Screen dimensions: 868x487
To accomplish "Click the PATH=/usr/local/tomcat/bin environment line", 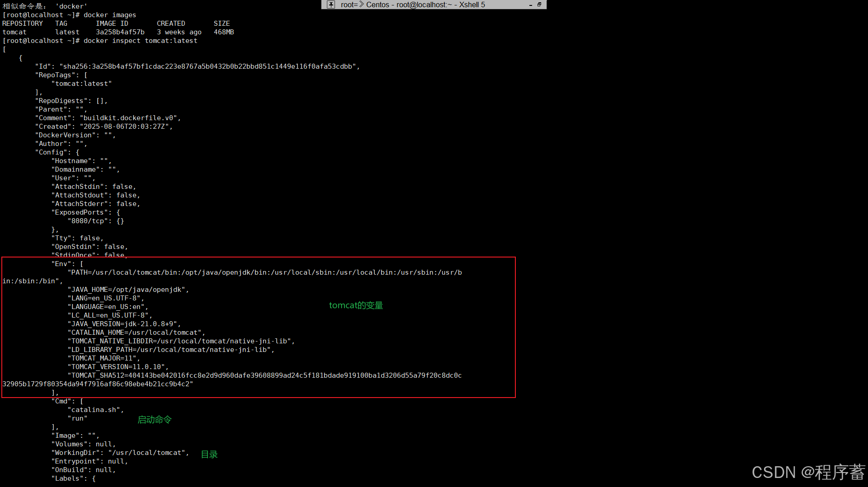I will pyautogui.click(x=265, y=272).
